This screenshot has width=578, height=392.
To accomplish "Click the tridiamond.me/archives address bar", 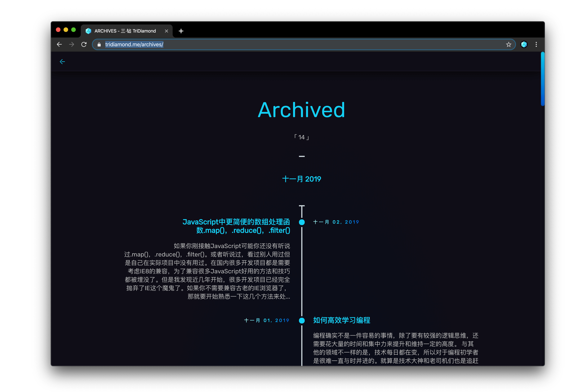I will tap(303, 45).
